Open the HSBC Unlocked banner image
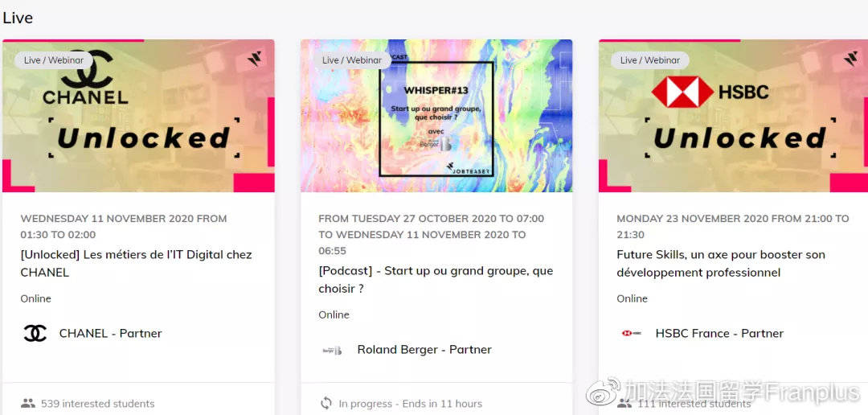Viewport: 868px width, 415px height. click(734, 116)
